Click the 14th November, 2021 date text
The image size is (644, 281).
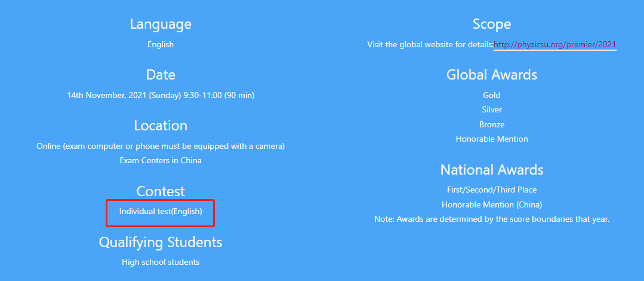(161, 96)
